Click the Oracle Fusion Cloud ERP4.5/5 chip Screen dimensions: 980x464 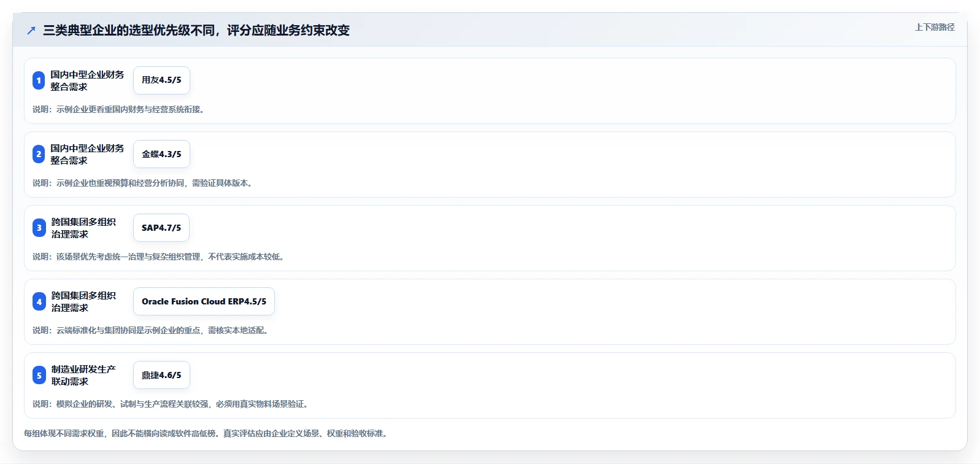point(204,301)
